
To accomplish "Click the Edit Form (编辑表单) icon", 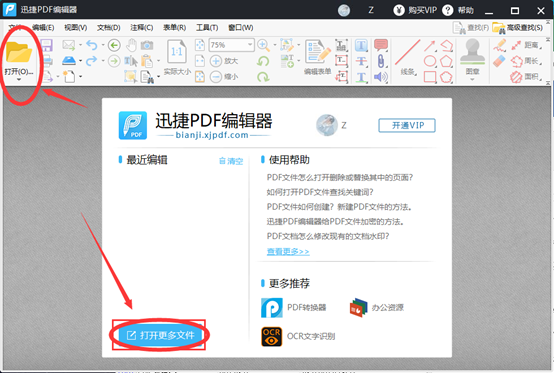I will point(318,52).
